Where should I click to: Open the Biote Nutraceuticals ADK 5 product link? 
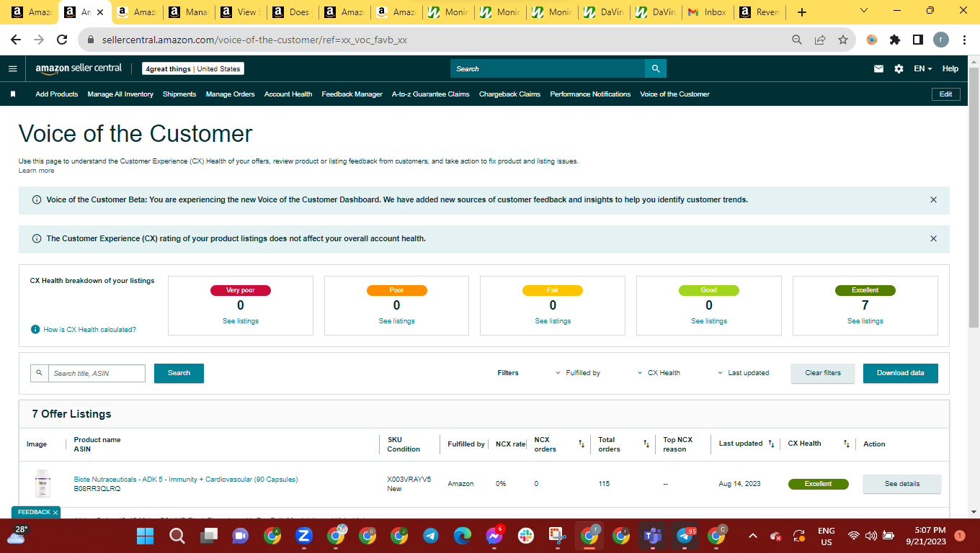tap(186, 480)
